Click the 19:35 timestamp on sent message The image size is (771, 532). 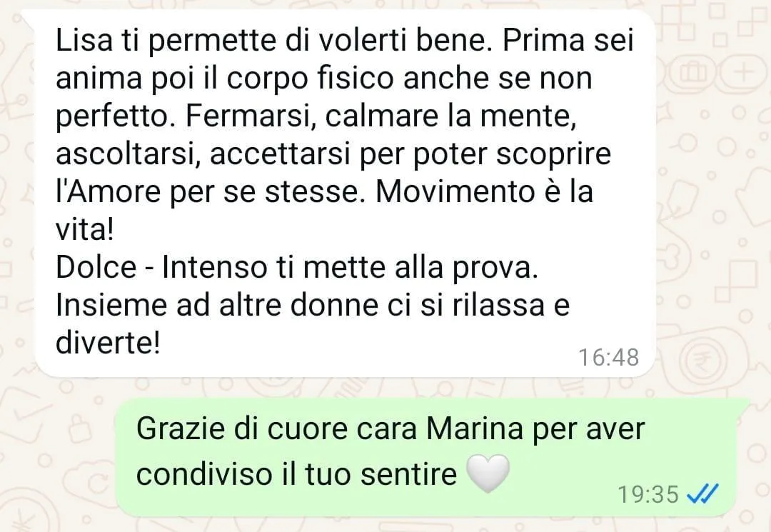pyautogui.click(x=647, y=494)
